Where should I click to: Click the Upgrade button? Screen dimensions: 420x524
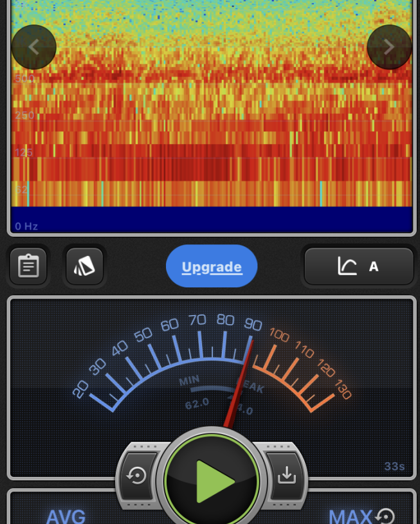click(212, 266)
